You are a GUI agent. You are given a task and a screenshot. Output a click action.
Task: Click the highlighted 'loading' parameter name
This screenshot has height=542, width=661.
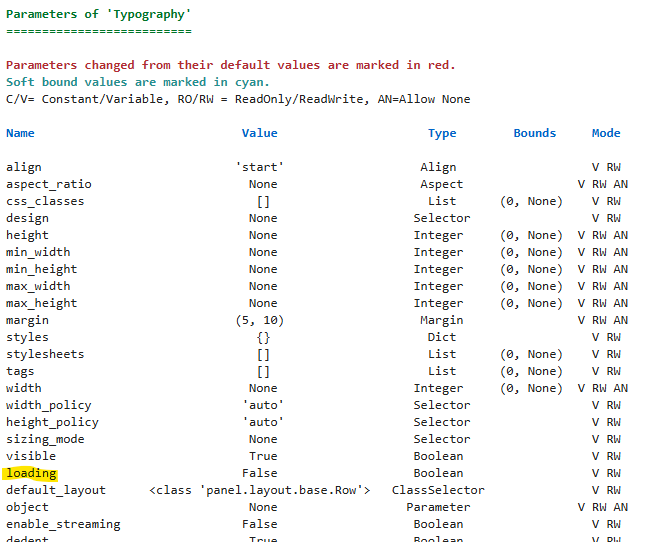[31, 473]
